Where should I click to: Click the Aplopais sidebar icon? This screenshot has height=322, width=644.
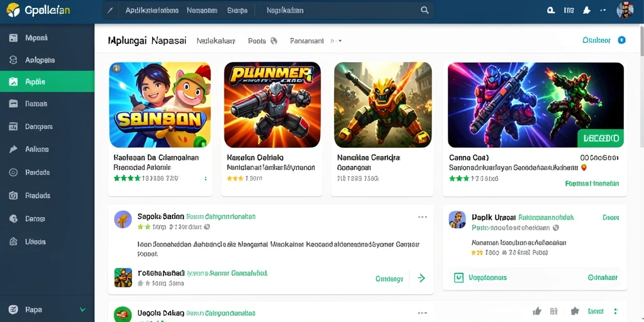(13, 60)
